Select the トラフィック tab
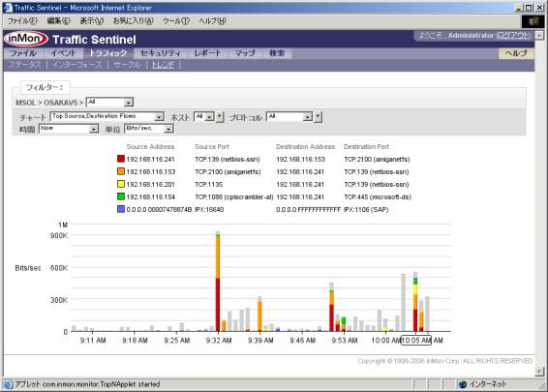The height and width of the screenshot is (392, 548). point(108,53)
